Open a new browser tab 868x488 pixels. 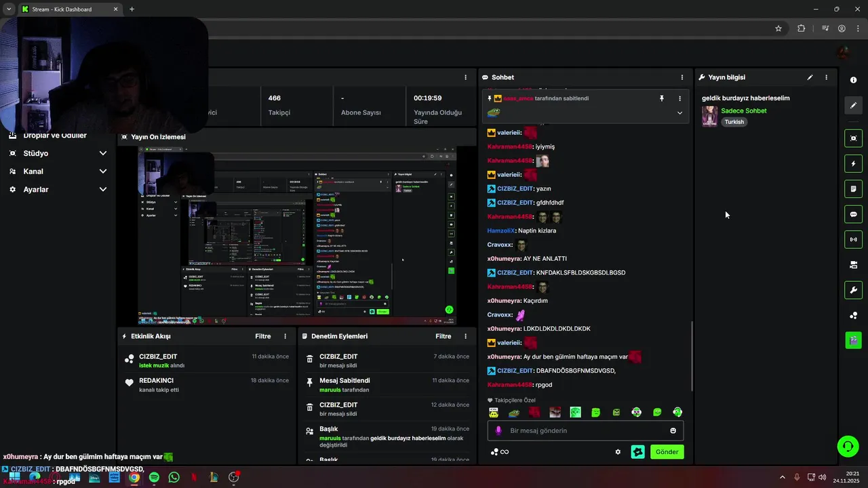[x=132, y=9]
